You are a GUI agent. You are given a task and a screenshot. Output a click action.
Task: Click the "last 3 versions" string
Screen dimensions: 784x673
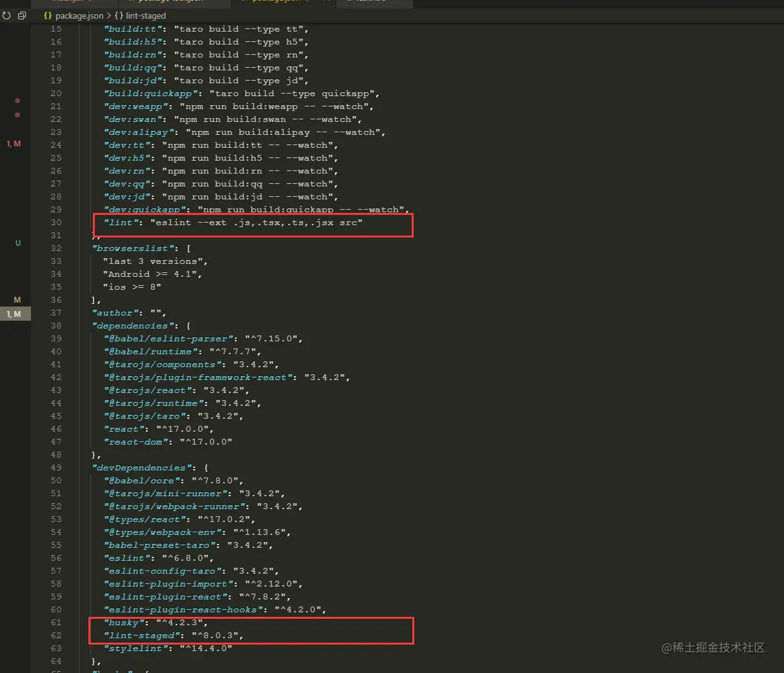[153, 261]
